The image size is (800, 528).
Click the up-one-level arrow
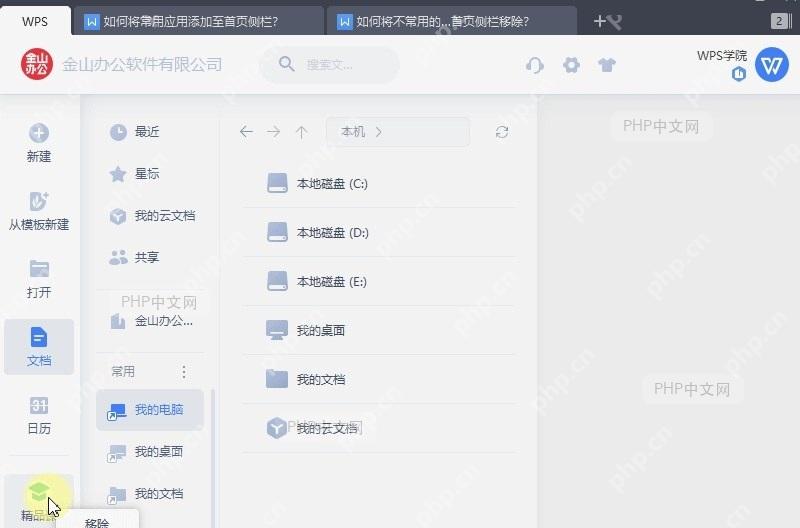pyautogui.click(x=302, y=133)
